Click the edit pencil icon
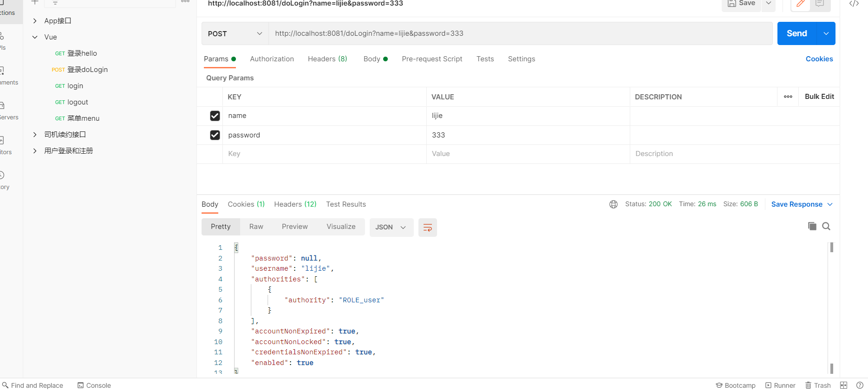 (x=801, y=4)
